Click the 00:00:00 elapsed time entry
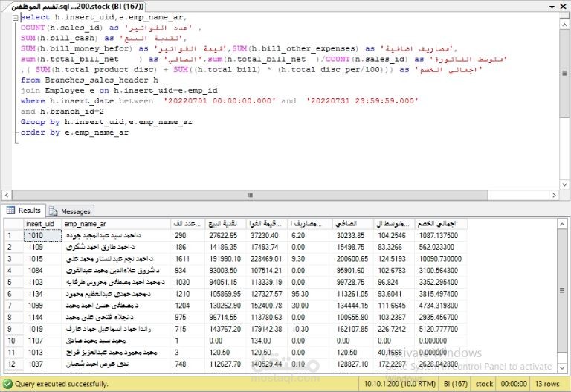This screenshot has height=392, width=571. point(514,384)
